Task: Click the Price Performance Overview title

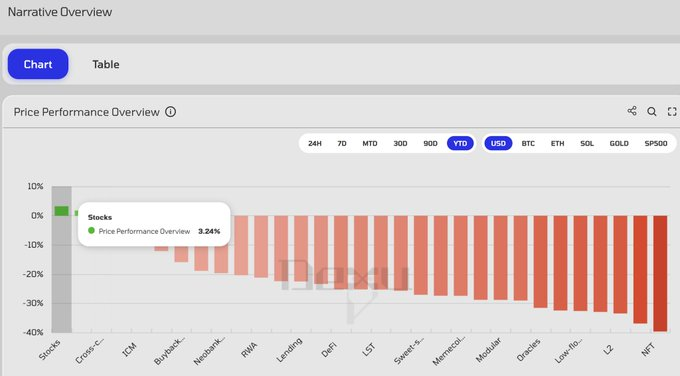Action: click(86, 112)
